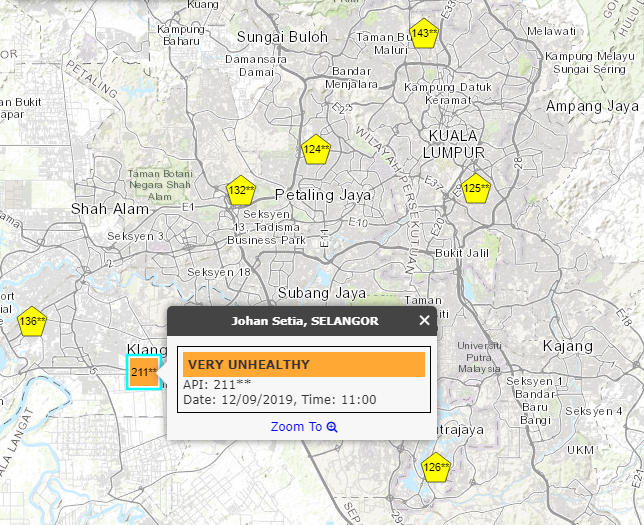Click the Kajang map label
This screenshot has height=525, width=644.
(x=568, y=346)
